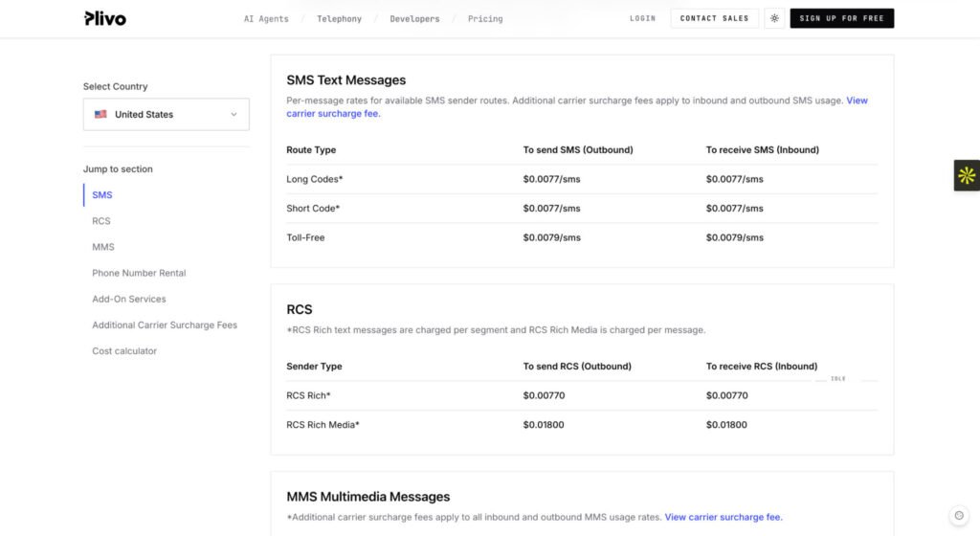980x536 pixels.
Task: Open the Developers menu
Action: (415, 19)
